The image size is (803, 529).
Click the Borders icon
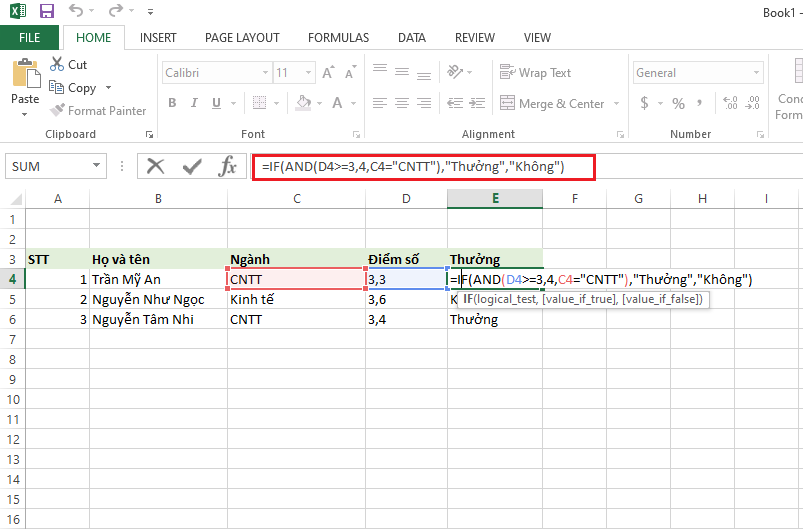260,103
